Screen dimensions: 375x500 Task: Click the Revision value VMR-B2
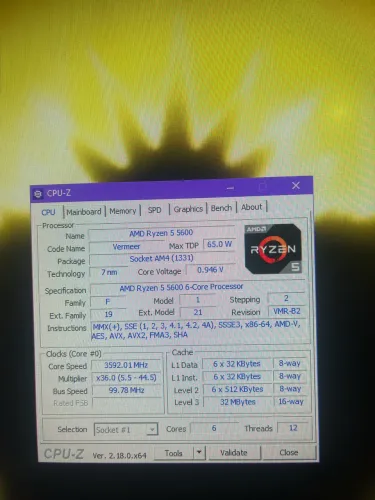click(x=287, y=311)
